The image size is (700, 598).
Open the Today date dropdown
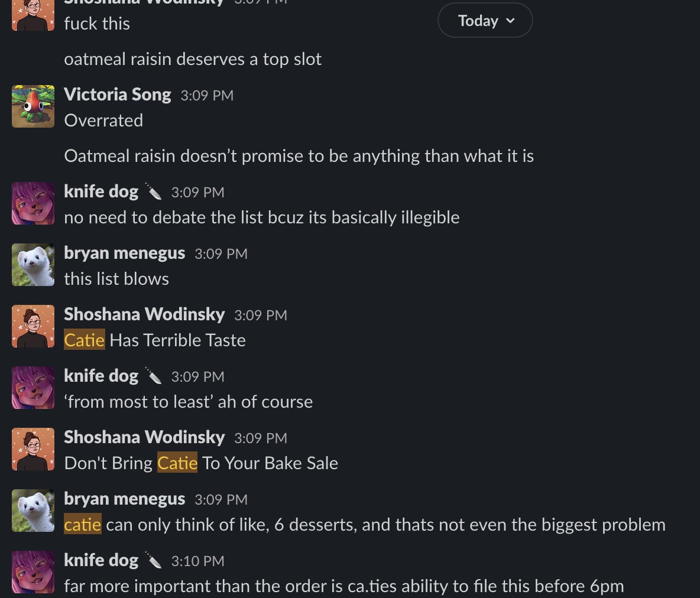pyautogui.click(x=485, y=21)
